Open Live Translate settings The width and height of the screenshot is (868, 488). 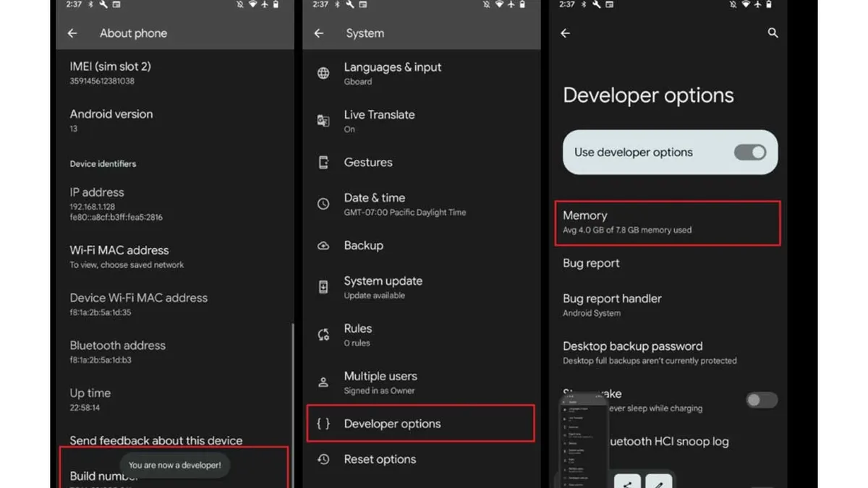422,121
